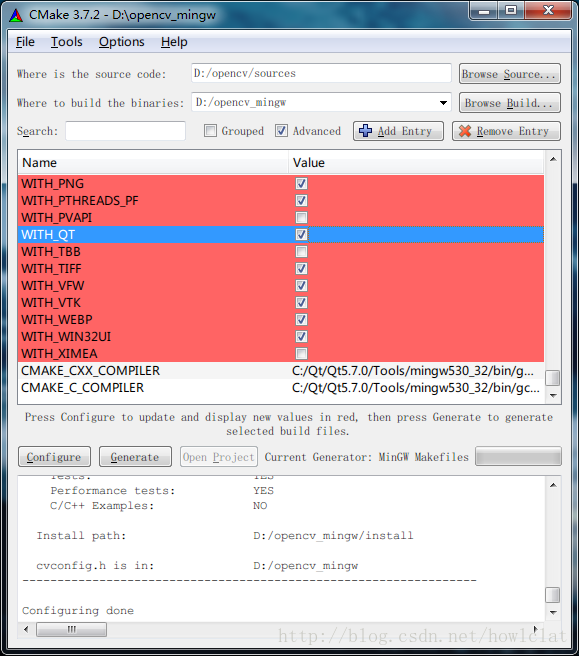Uncheck the WITH_VFW checkbox
The image size is (579, 656).
301,286
